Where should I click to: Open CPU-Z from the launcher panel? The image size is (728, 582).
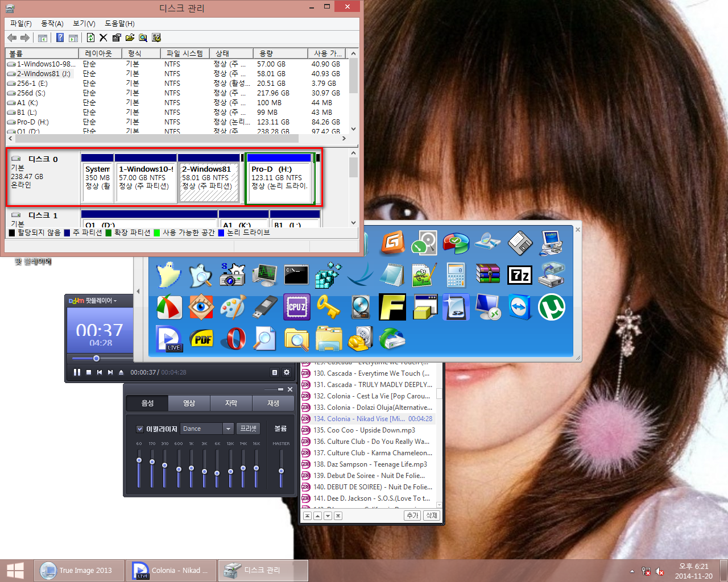click(x=296, y=307)
